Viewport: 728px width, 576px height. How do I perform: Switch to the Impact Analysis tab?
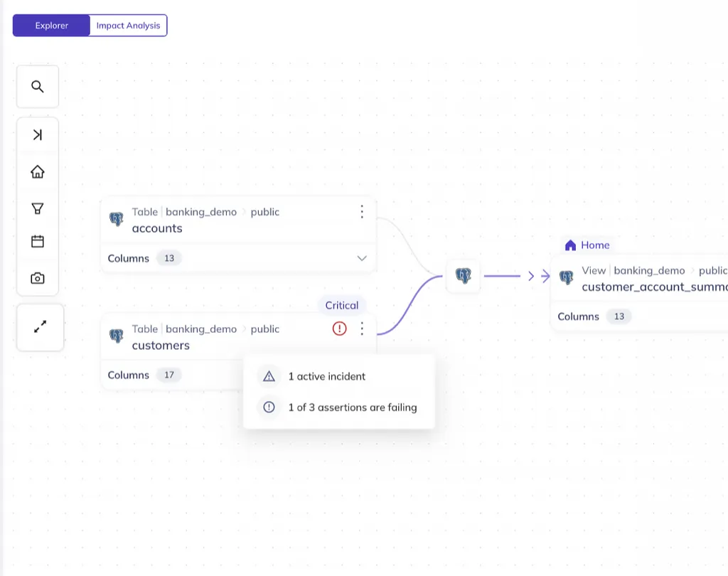coord(129,26)
